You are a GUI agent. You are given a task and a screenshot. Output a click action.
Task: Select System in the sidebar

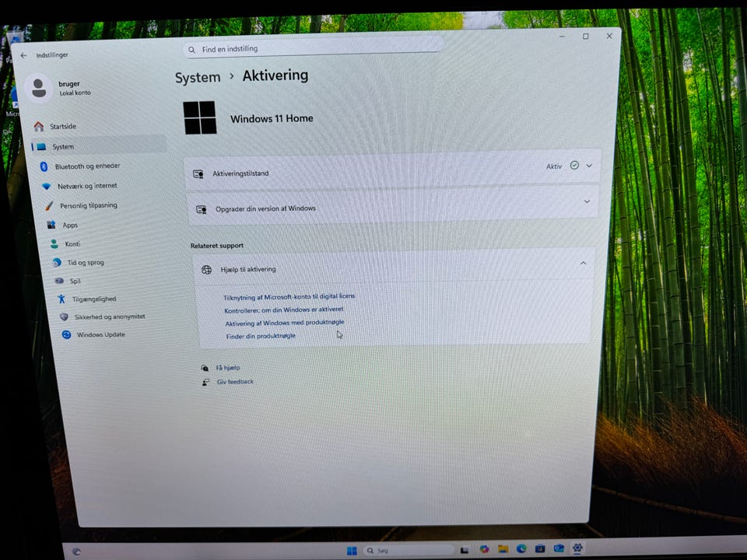[x=99, y=146]
